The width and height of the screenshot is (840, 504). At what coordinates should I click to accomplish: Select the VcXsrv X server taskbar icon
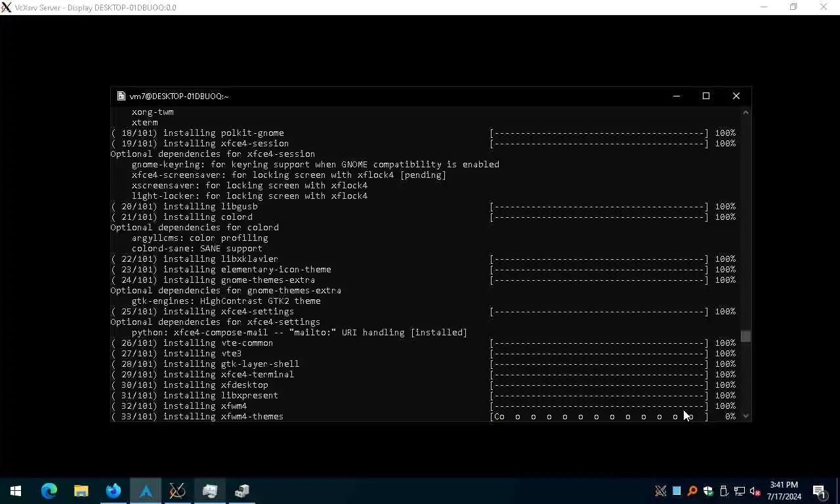[x=177, y=491]
